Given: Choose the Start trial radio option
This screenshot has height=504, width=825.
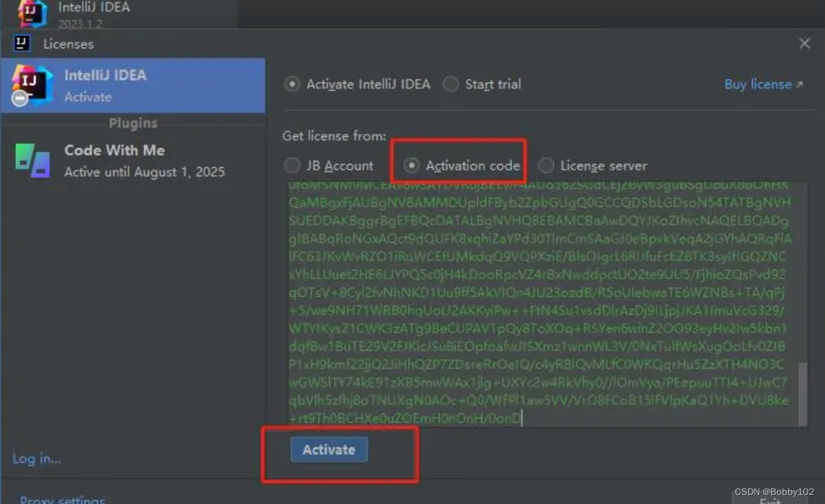Looking at the screenshot, I should click(x=482, y=84).
